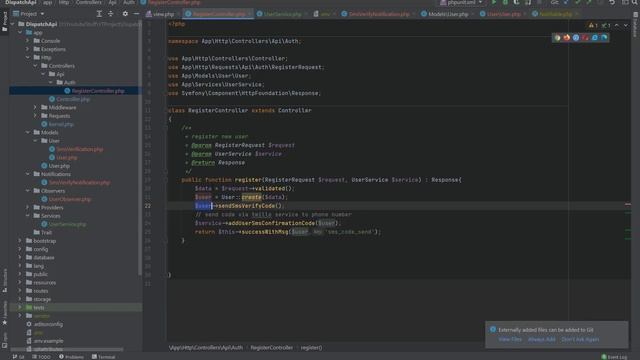This screenshot has height=360, width=640.
Task: Click the project tree horizontal scrollbar
Action: pyautogui.click(x=67, y=349)
